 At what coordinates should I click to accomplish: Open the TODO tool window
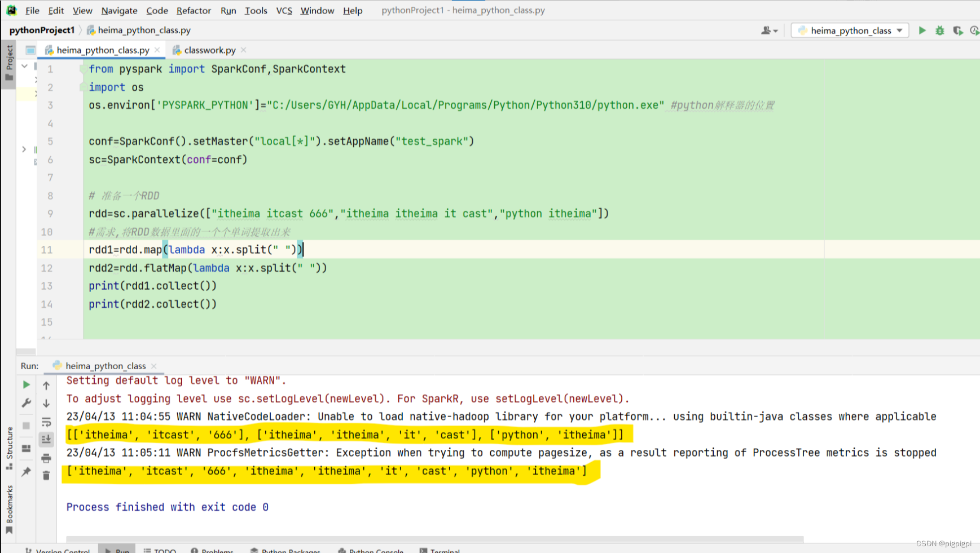click(160, 550)
